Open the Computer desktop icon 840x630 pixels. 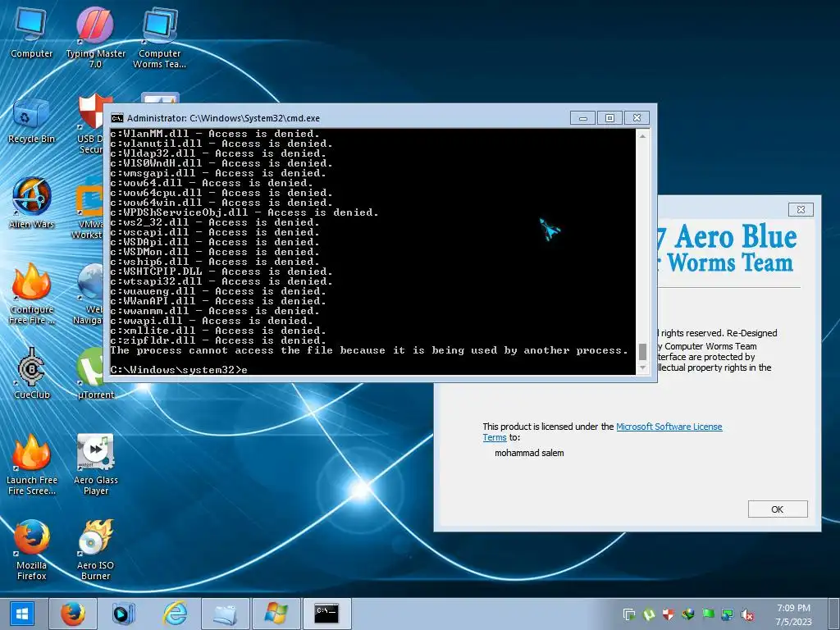tap(31, 32)
